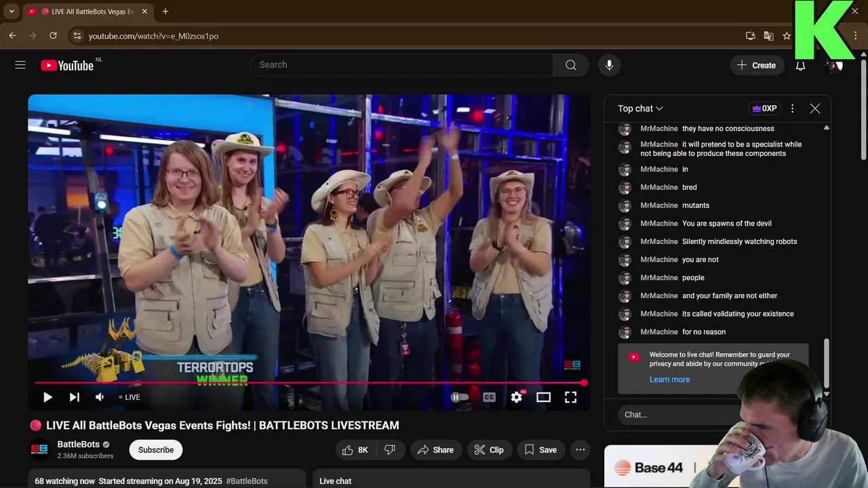Close the BattleBots browser tab

(x=144, y=12)
